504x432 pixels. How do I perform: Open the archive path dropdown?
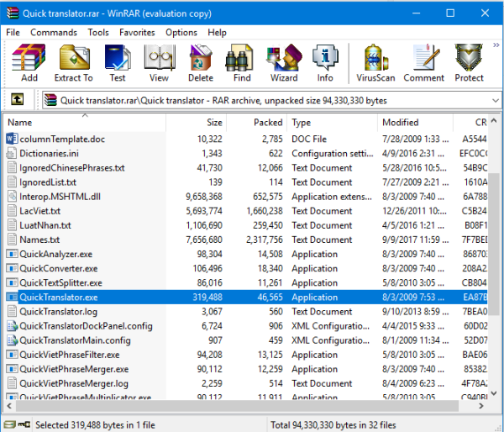496,101
